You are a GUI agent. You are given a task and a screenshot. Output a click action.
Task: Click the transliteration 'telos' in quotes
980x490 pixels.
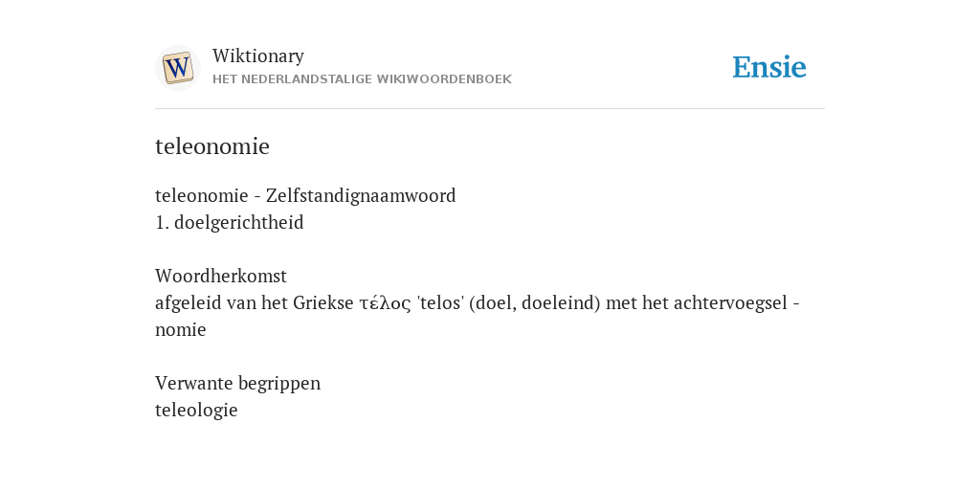[x=440, y=303]
